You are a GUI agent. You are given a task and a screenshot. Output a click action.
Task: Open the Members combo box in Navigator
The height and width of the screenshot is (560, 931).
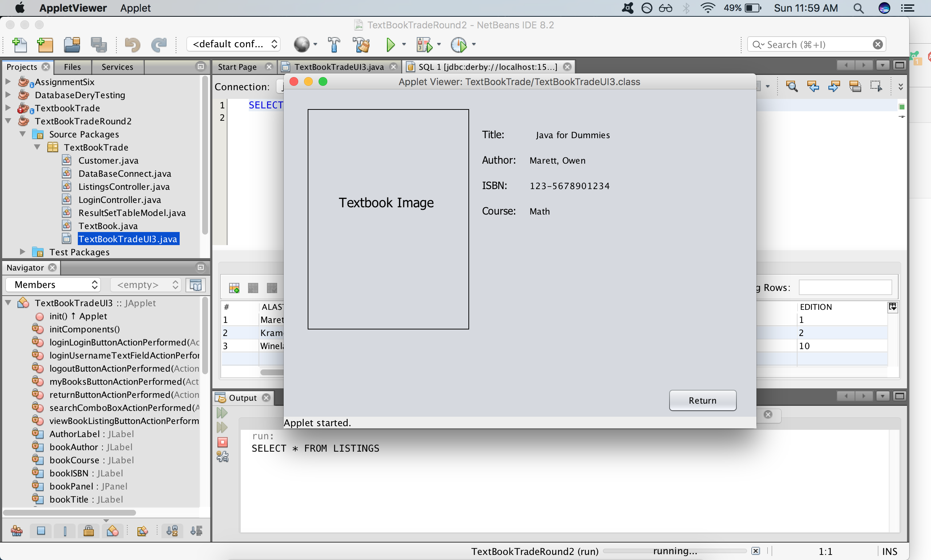pos(53,284)
